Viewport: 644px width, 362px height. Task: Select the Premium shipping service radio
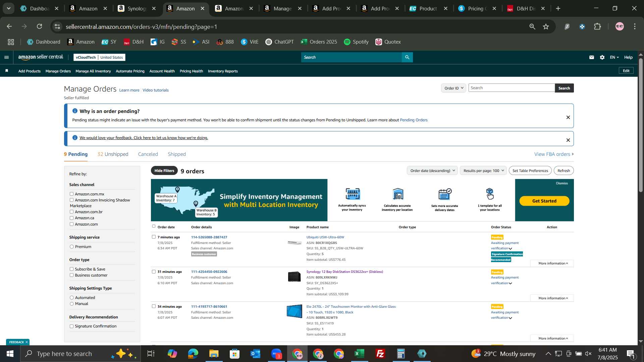pyautogui.click(x=71, y=247)
